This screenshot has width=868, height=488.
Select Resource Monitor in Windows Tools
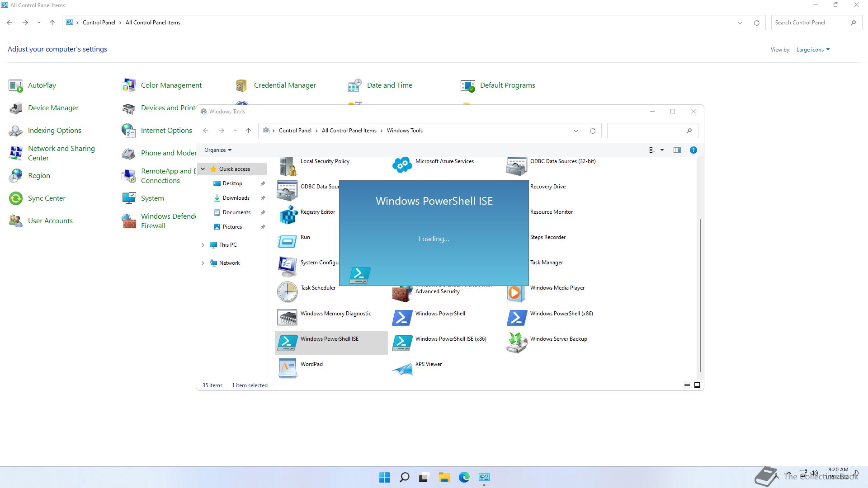pyautogui.click(x=551, y=212)
